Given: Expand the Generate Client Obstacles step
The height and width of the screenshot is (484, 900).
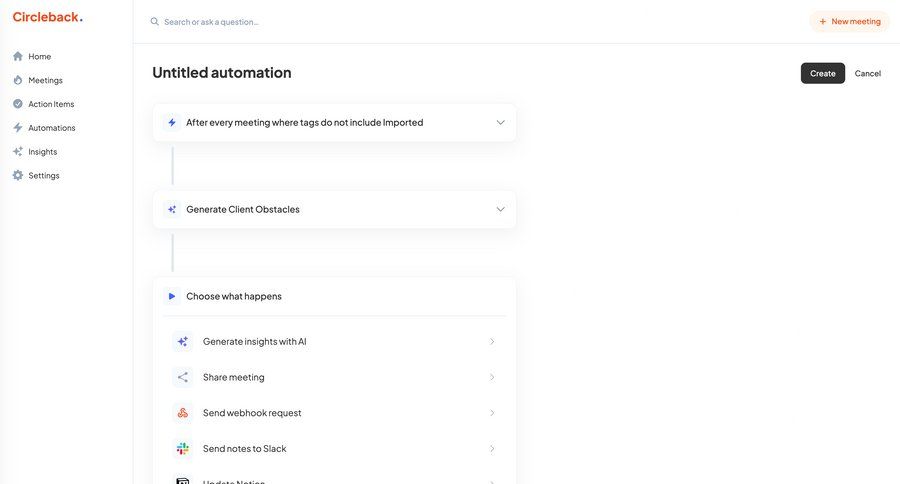Looking at the screenshot, I should point(500,210).
